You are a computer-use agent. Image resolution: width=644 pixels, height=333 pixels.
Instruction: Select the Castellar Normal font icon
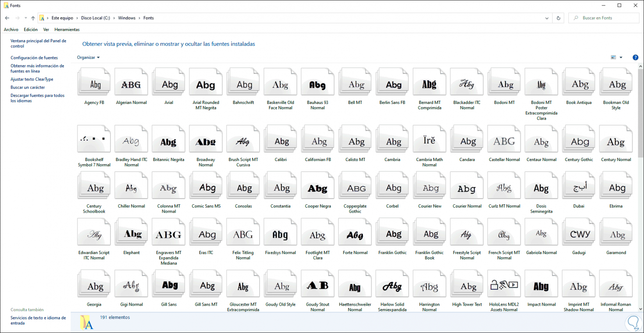pyautogui.click(x=504, y=139)
